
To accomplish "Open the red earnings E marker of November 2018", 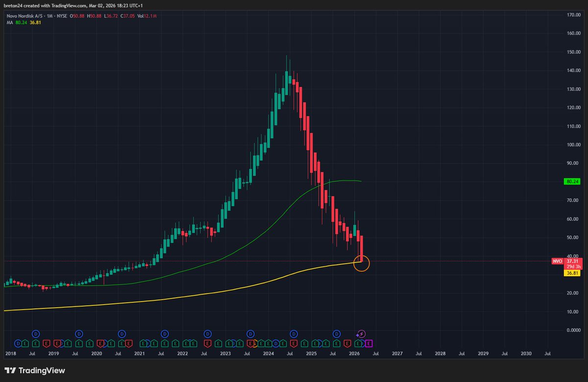I will [47, 343].
